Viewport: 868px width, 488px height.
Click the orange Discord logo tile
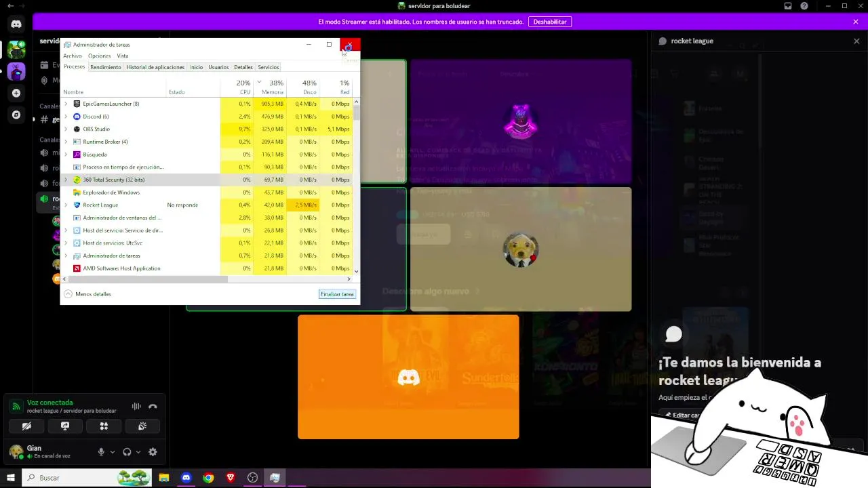[408, 377]
